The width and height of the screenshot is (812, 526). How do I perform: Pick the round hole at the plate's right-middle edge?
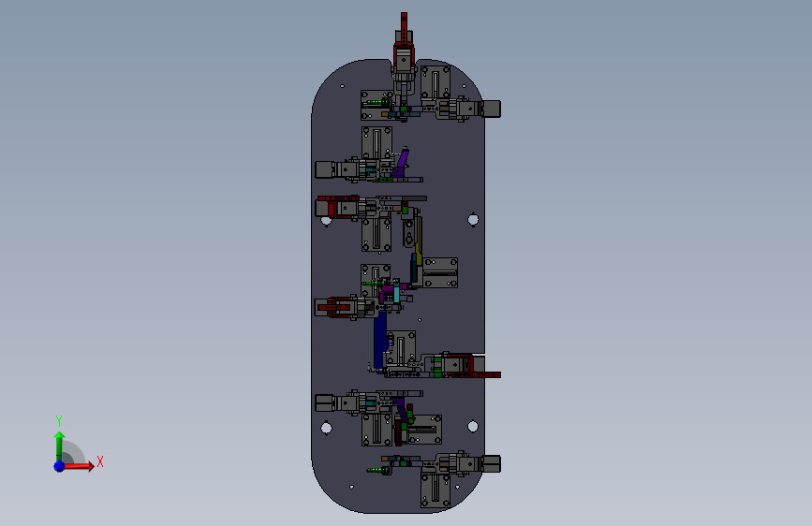pos(473,220)
